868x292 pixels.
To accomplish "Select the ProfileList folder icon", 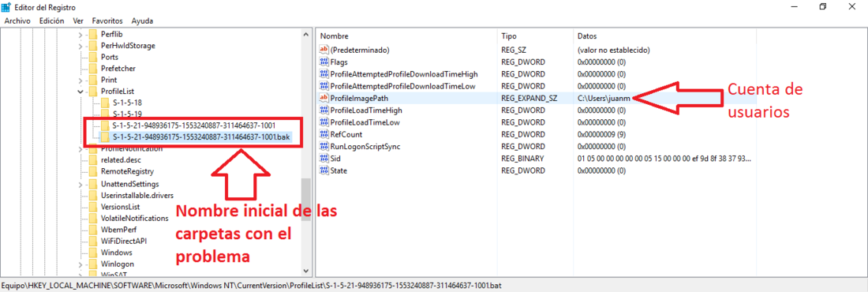I will click(x=93, y=92).
